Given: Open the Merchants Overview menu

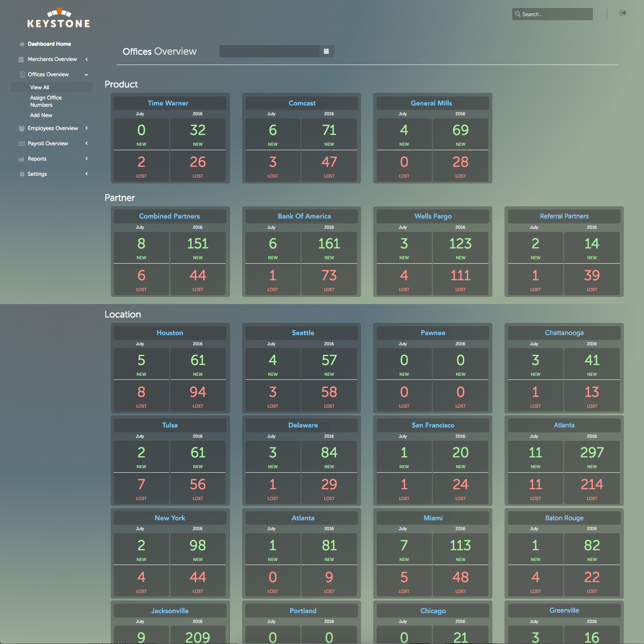Looking at the screenshot, I should click(52, 59).
